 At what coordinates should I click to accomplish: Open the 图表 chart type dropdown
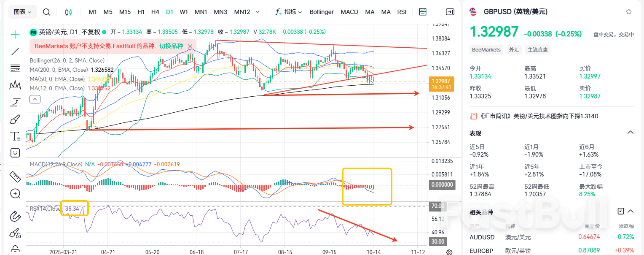point(22,11)
